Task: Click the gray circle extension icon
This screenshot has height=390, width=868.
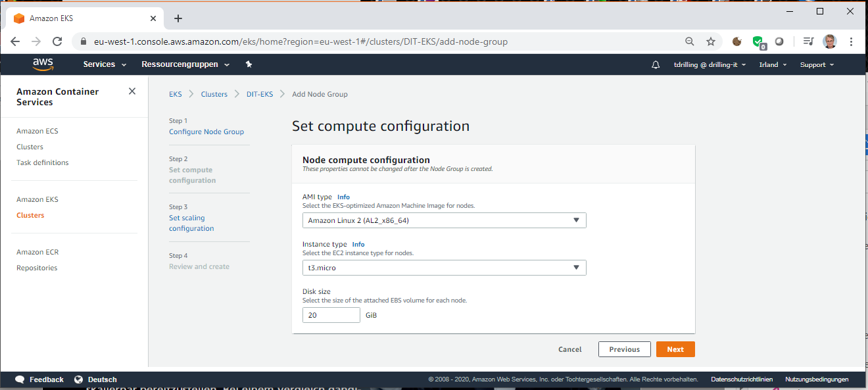Action: pyautogui.click(x=779, y=41)
